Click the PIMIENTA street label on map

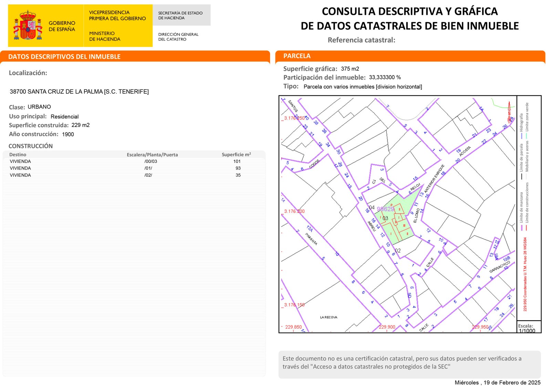tap(311, 239)
